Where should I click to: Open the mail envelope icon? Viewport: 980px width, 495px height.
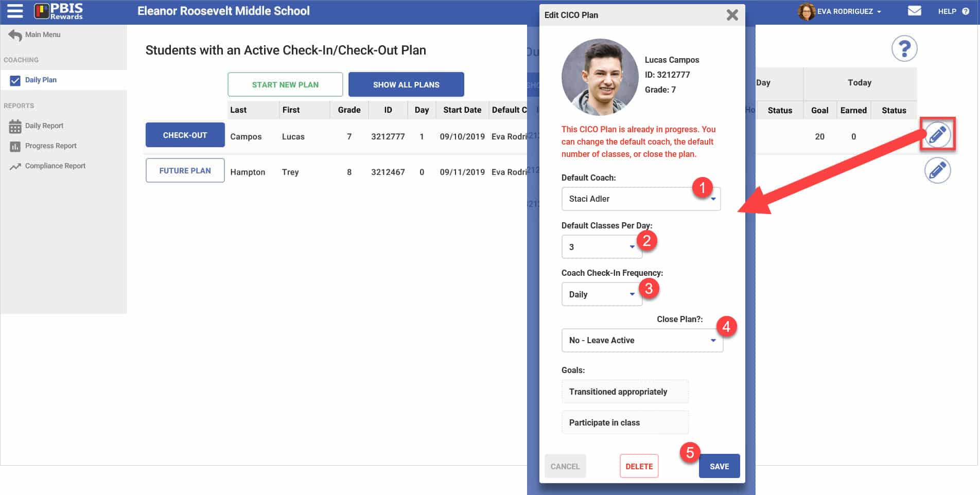click(x=914, y=11)
